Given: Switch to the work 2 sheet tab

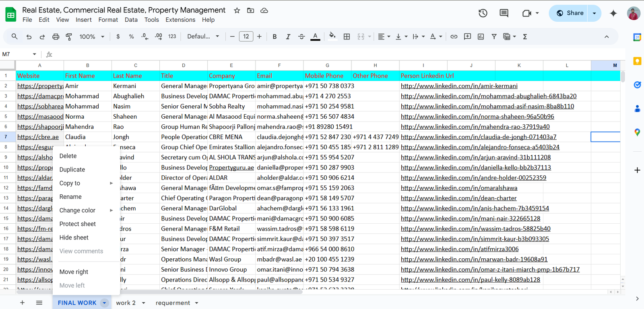Looking at the screenshot, I should (x=126, y=303).
